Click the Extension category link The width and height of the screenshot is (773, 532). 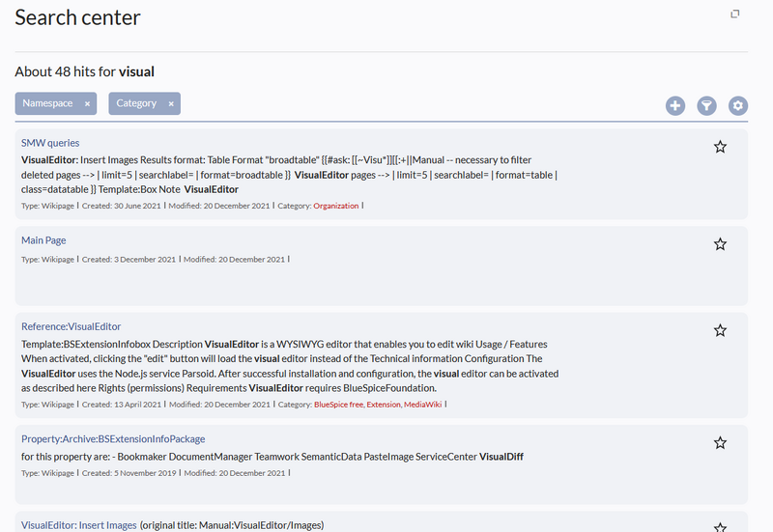click(384, 405)
